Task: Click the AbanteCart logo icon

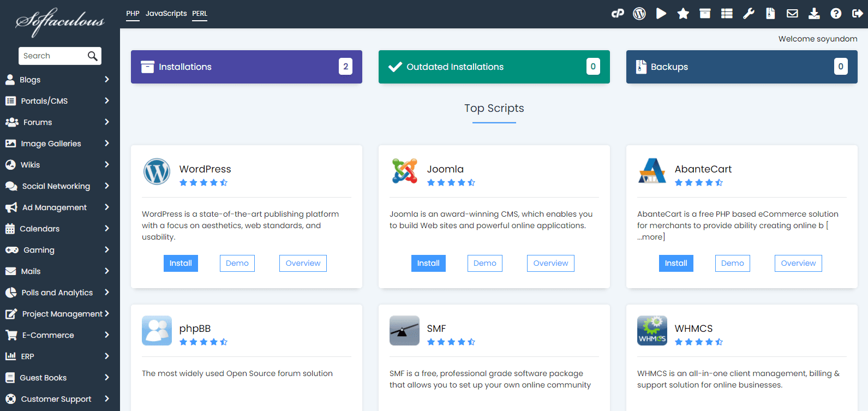Action: [x=652, y=171]
